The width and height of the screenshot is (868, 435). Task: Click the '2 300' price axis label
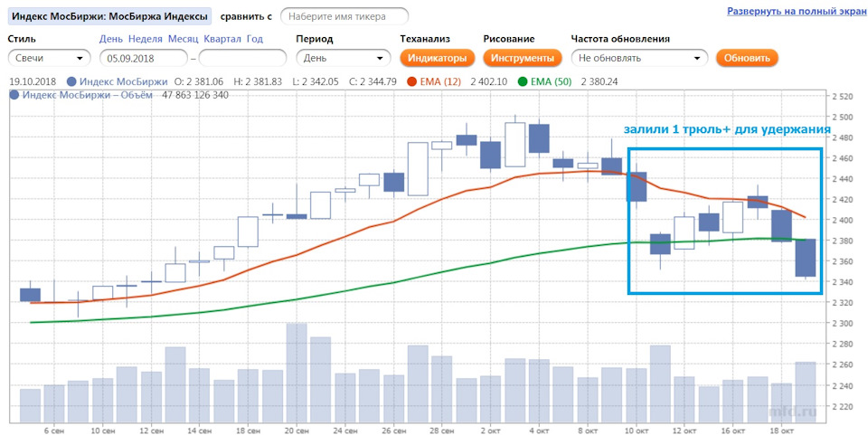click(843, 323)
